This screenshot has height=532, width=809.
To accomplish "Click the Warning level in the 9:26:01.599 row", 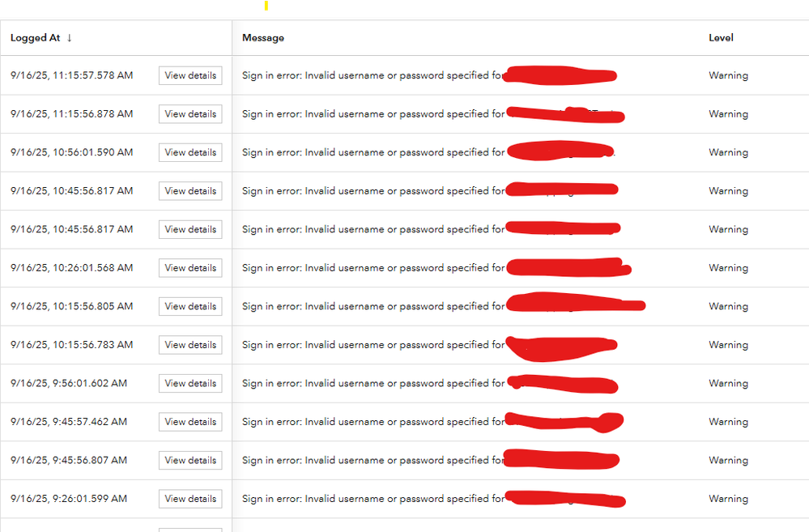I will click(x=729, y=499).
